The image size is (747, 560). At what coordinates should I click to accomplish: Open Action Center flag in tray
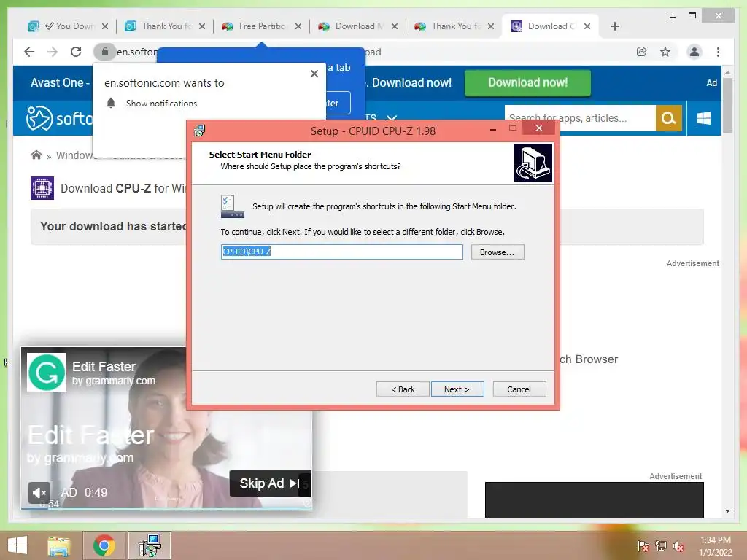click(x=643, y=546)
